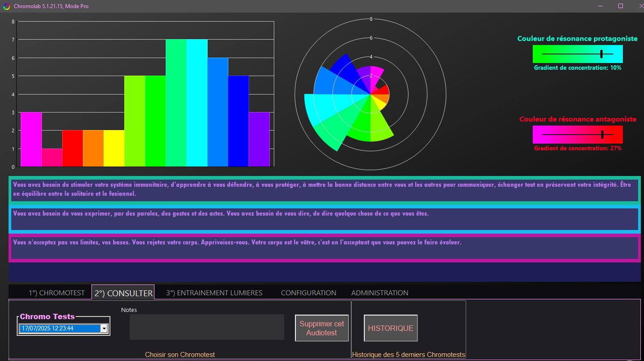
Task: Click the HISTORIQUE button
Action: tap(390, 328)
